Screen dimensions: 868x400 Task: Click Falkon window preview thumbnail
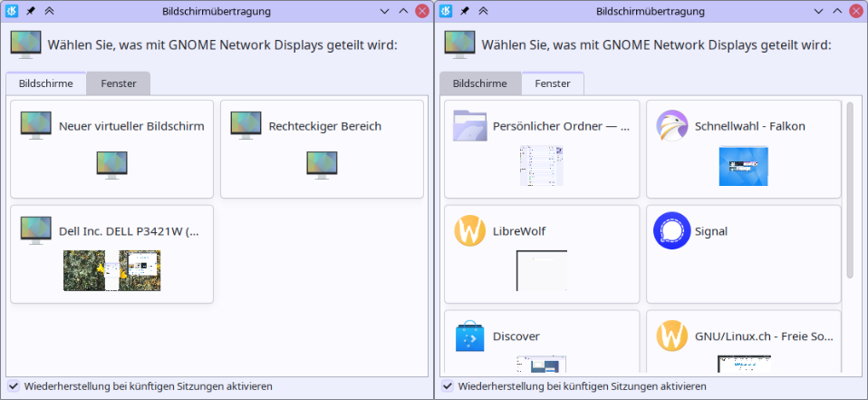(744, 166)
